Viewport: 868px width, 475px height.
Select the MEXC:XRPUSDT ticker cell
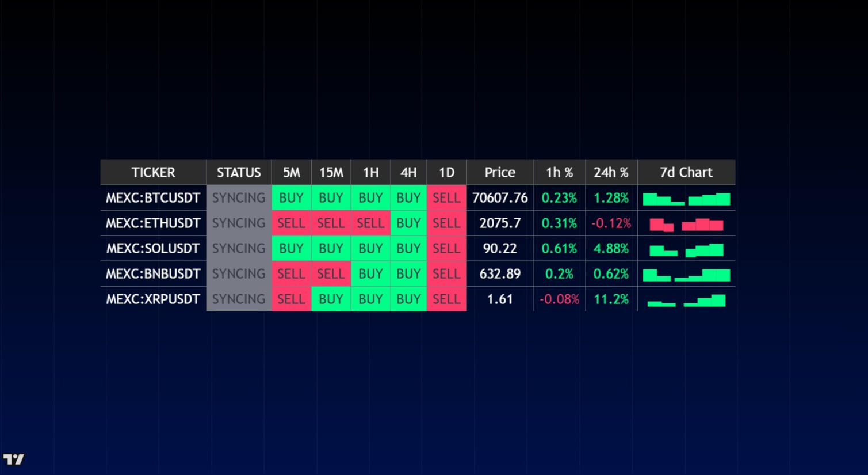pyautogui.click(x=153, y=299)
